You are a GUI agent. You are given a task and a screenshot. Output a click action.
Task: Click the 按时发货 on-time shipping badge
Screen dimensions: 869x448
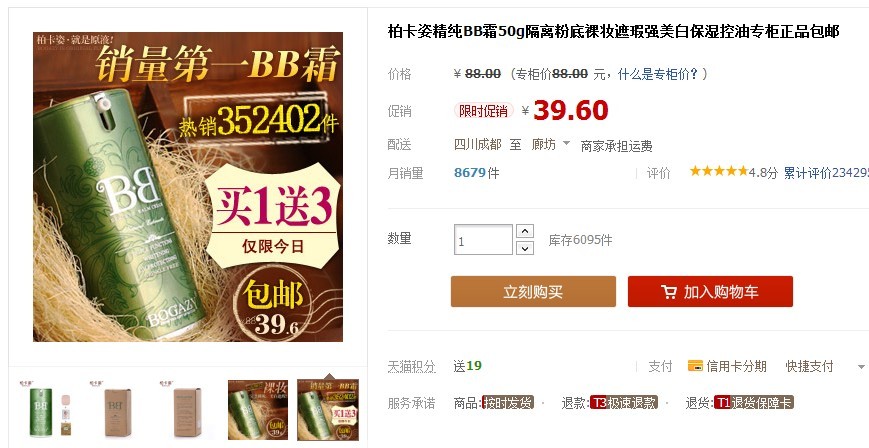pos(508,403)
